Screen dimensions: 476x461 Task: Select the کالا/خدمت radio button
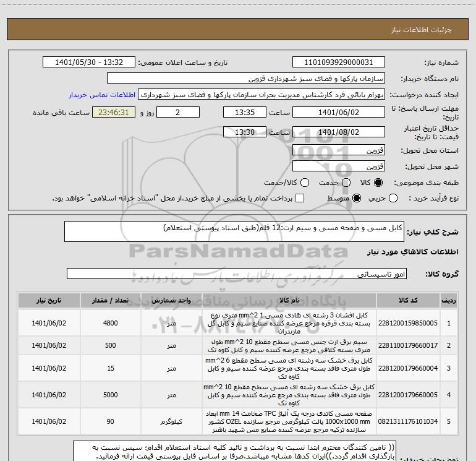305,183
